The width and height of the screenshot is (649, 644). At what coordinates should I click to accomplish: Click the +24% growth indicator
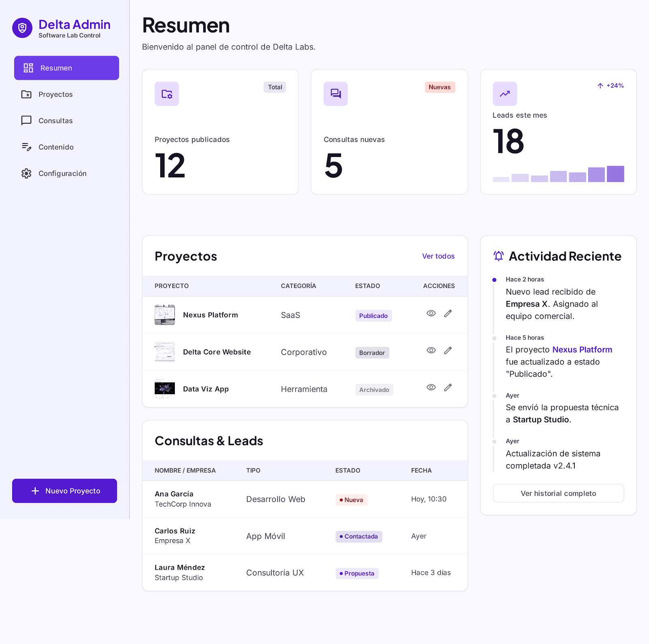610,86
